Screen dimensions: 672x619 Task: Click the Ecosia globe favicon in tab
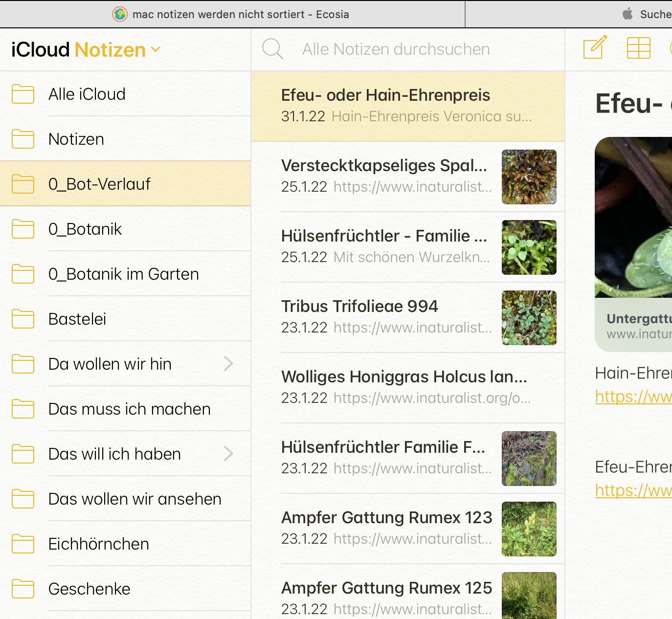click(x=120, y=14)
